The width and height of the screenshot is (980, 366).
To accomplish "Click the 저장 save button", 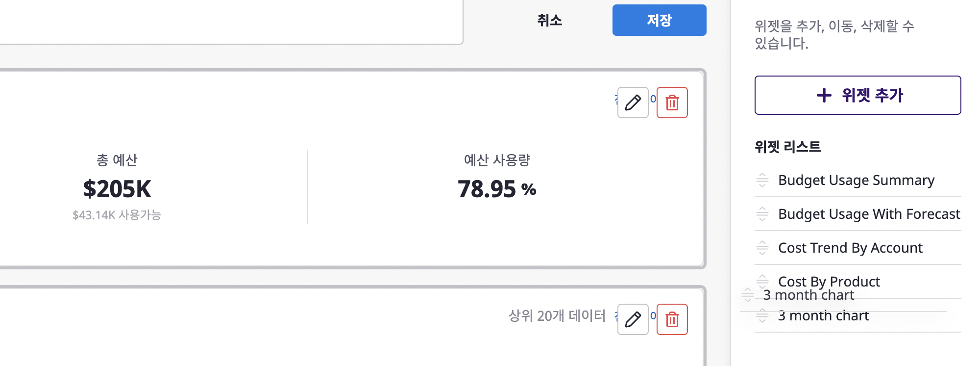I will (x=659, y=20).
